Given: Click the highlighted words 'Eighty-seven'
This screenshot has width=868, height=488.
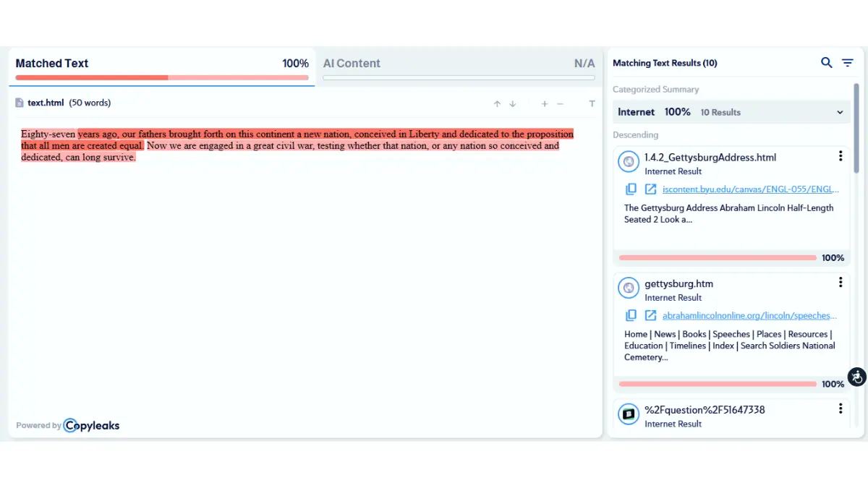Looking at the screenshot, I should coord(48,134).
